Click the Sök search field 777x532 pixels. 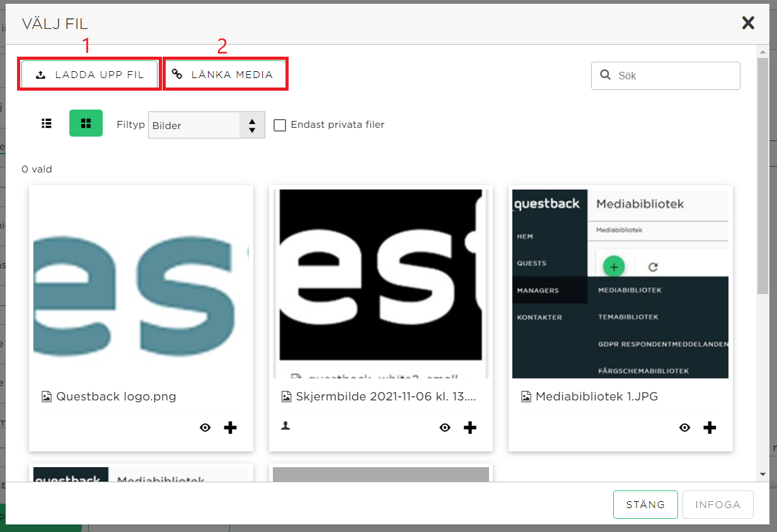pos(665,76)
